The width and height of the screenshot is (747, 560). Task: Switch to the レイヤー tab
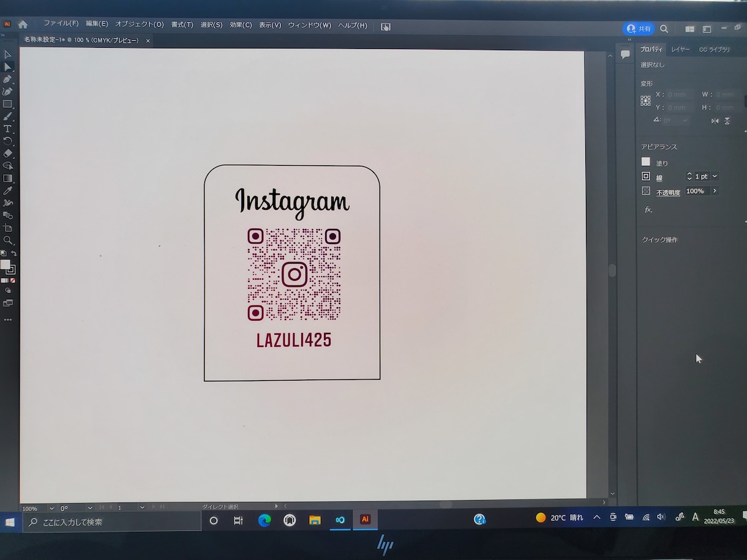tap(680, 50)
